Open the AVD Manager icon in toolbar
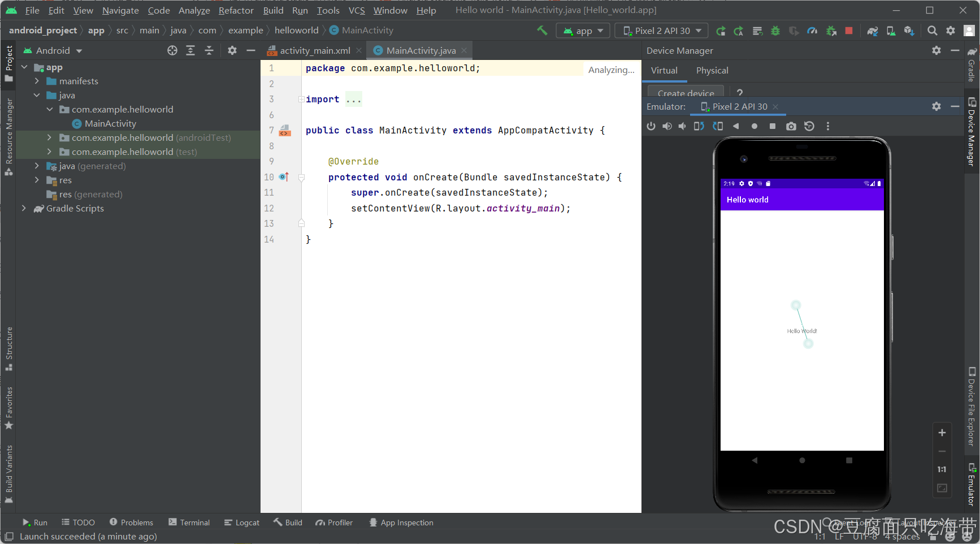Screen dimensions: 980x544 (x=891, y=31)
